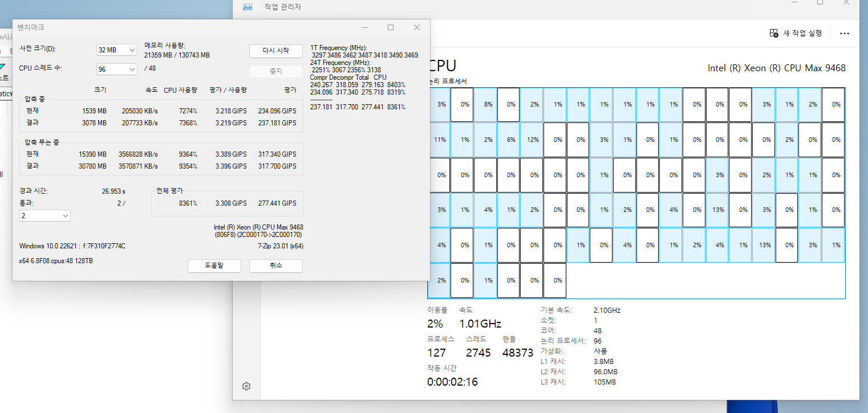Click base speed value 2.10GHz

[607, 310]
